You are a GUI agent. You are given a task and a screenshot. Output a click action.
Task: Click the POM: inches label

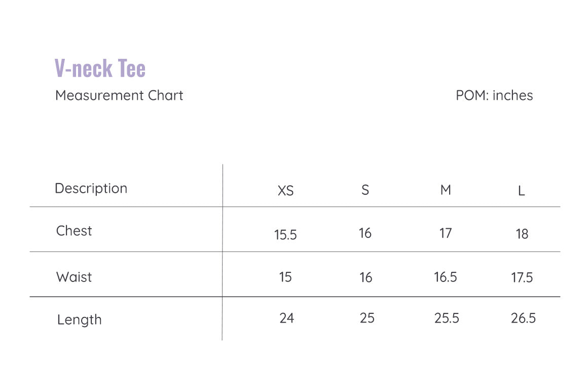click(494, 95)
